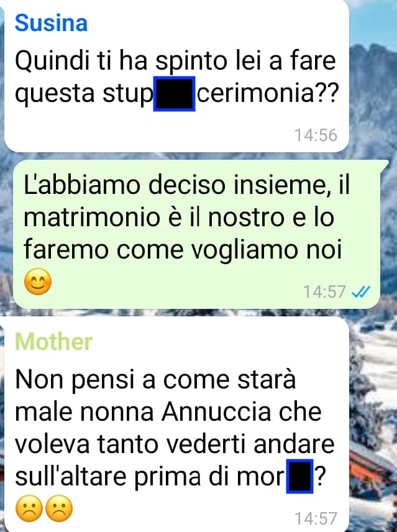Select the first frowning emoji
397x532 pixels.
click(29, 508)
